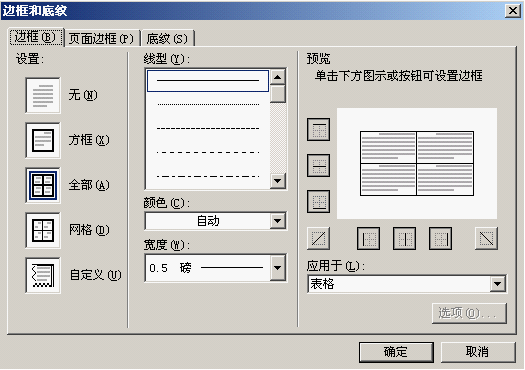This screenshot has width=525, height=370.
Task: Choose the wide-dashed line style
Action: tap(208, 152)
